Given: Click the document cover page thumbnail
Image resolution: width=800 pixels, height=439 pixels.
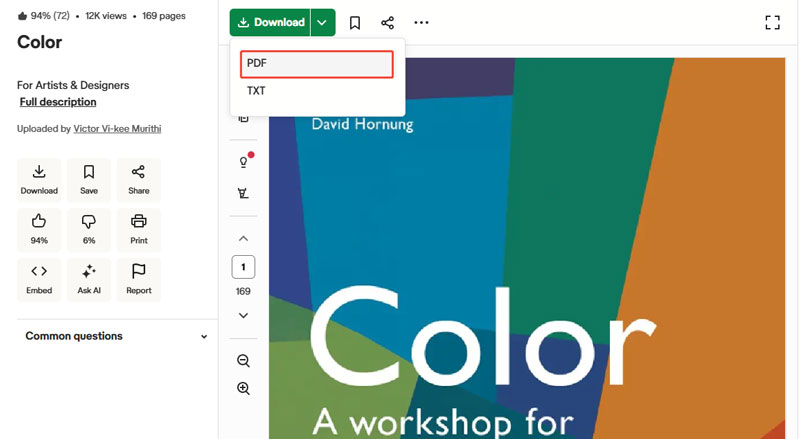Looking at the screenshot, I should [527, 248].
